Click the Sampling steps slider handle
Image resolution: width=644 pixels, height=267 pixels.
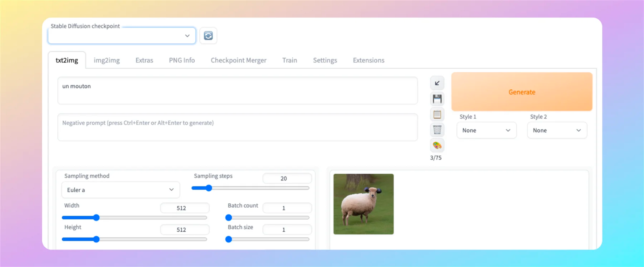(x=209, y=188)
